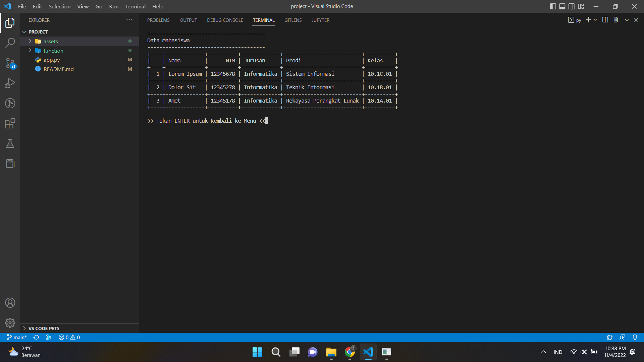644x362 pixels.
Task: Expand the assets folder
Action: coord(51,41)
